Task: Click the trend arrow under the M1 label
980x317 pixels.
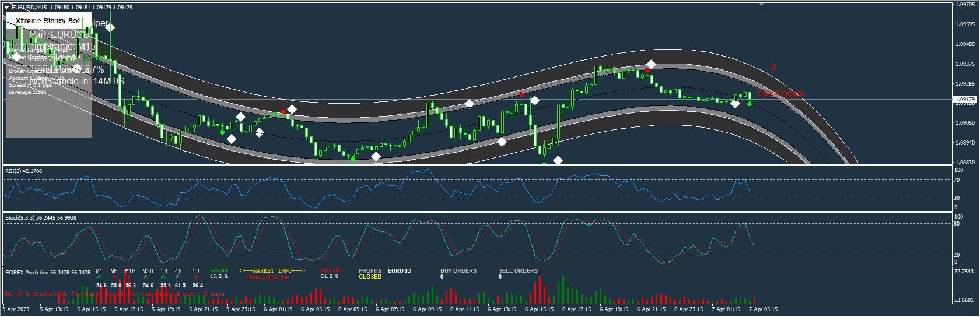Action: tap(99, 277)
